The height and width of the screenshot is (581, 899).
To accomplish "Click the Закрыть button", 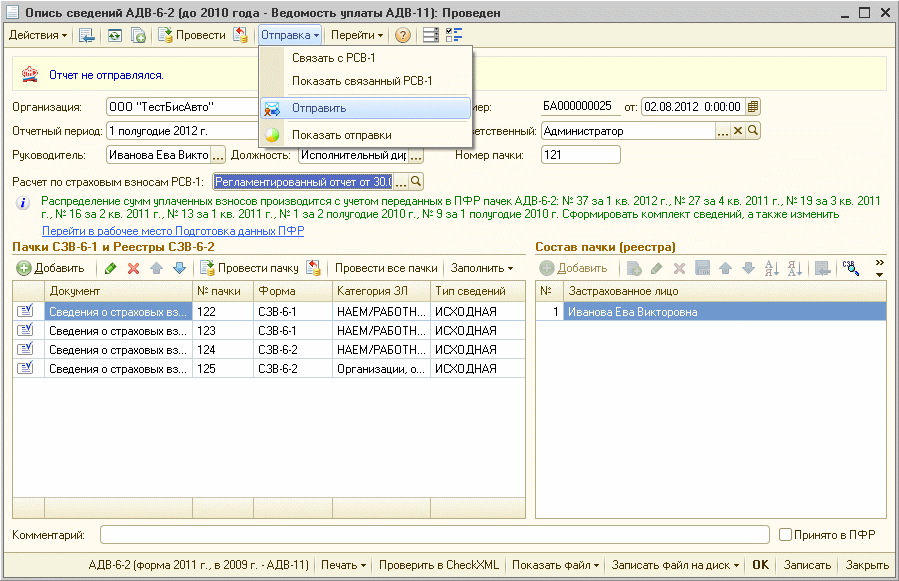I will point(867,565).
